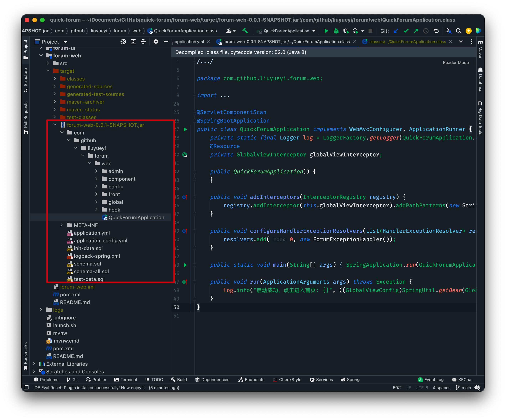
Task: Click the main git branch widget
Action: 463,388
